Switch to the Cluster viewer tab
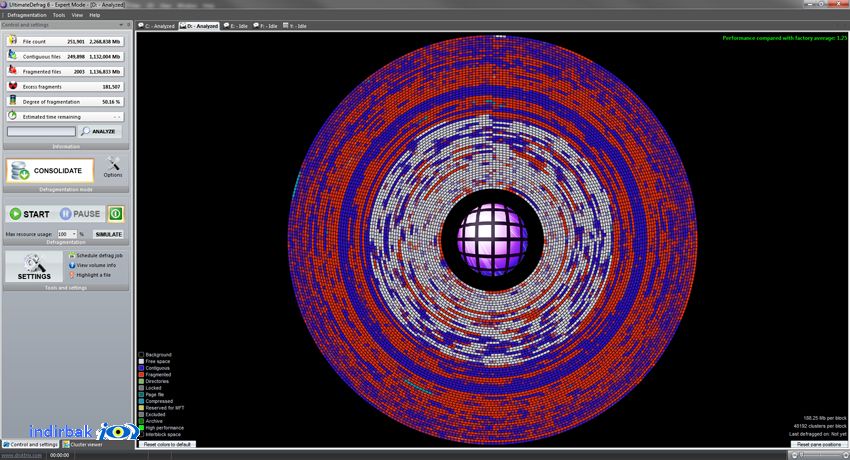The height and width of the screenshot is (460, 850). pyautogui.click(x=83, y=444)
